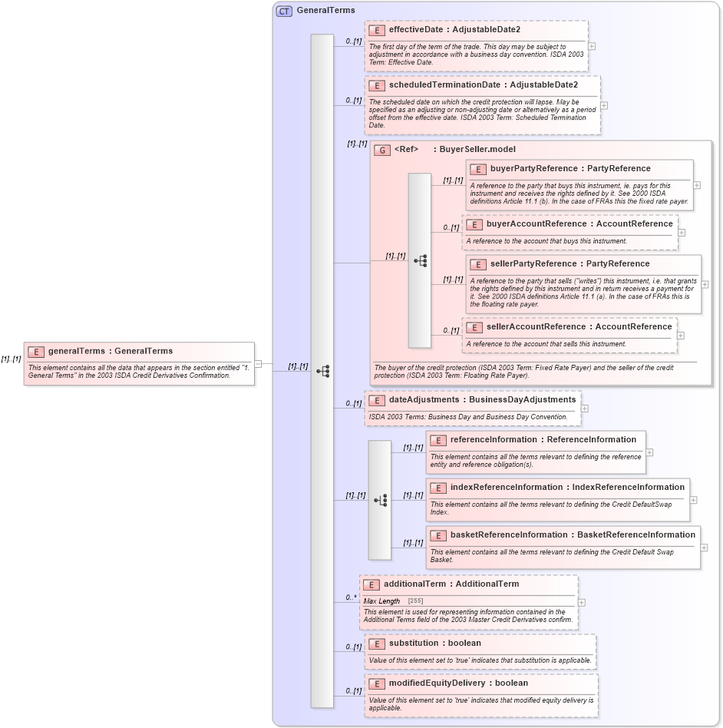Click the E icon of sellerPartyReference

coord(478,265)
